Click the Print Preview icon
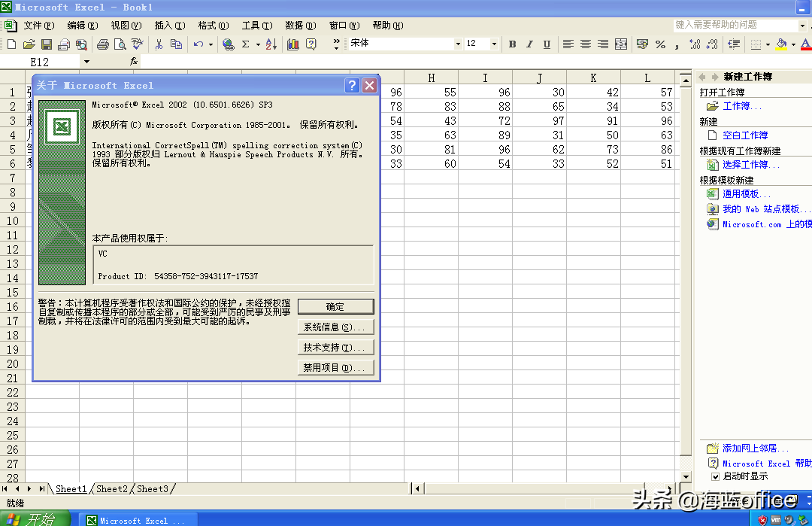 120,44
